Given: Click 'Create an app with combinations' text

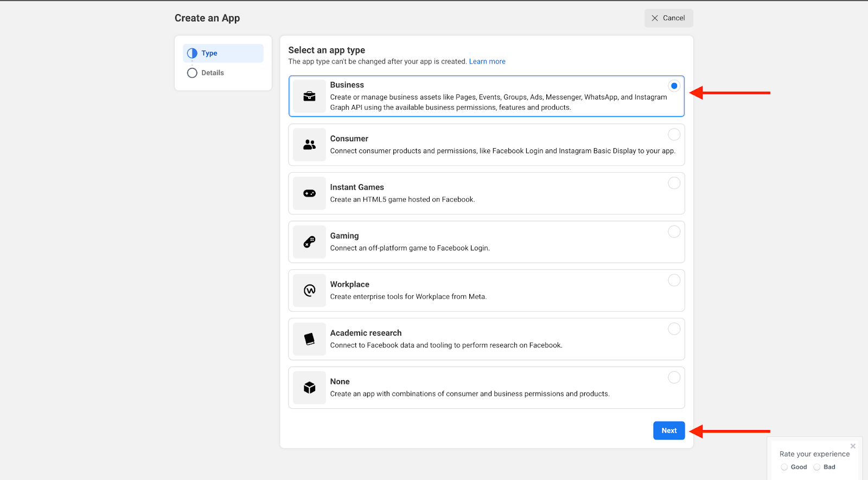Looking at the screenshot, I should pos(470,394).
